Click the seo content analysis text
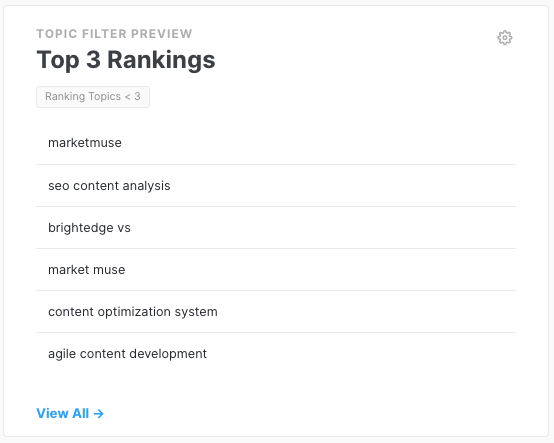554x443 pixels. [109, 186]
